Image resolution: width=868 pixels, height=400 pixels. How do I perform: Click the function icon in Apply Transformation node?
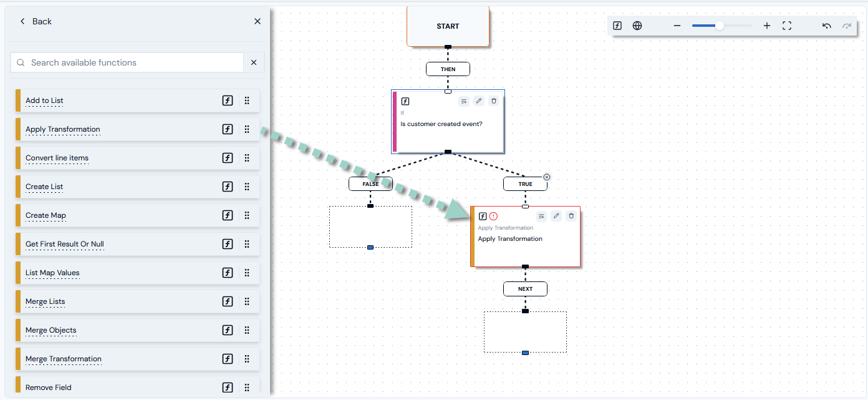(483, 217)
